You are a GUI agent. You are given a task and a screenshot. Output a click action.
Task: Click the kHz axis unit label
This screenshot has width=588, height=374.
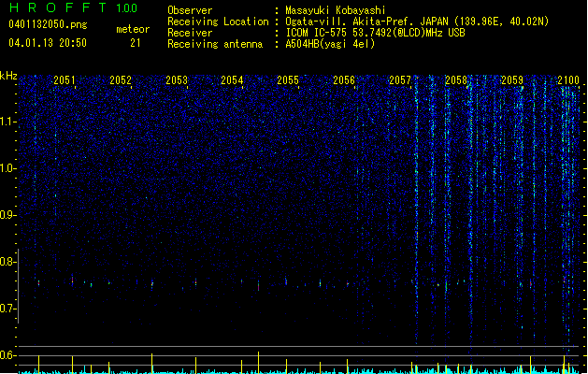pyautogui.click(x=8, y=76)
